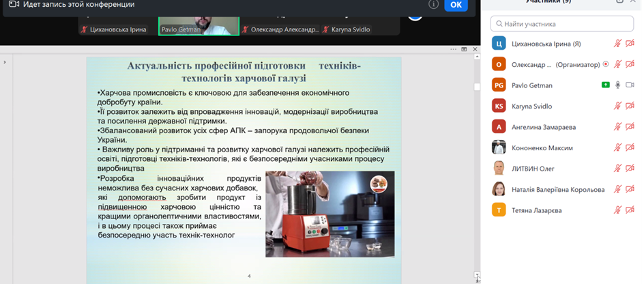This screenshot has height=284, width=644.
Task: Click the slide scrollbar down arrow
Action: [477, 274]
